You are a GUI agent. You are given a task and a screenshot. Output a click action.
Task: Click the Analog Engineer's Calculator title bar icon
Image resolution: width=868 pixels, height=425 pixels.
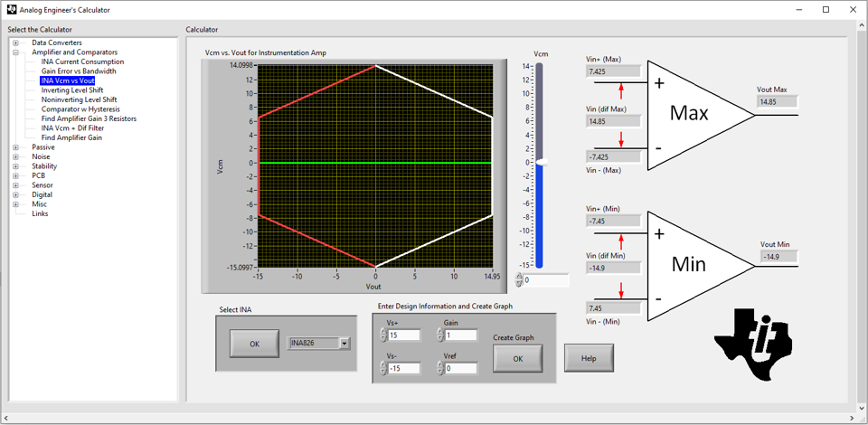click(11, 9)
